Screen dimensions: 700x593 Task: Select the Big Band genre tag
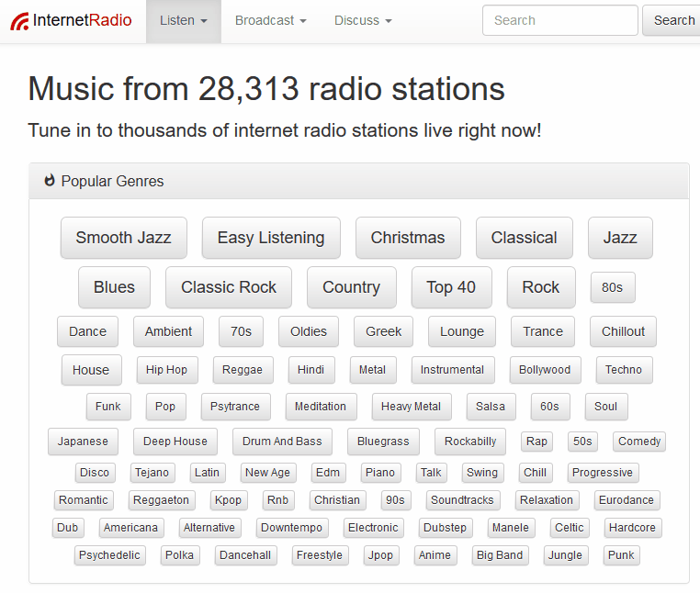tap(499, 555)
